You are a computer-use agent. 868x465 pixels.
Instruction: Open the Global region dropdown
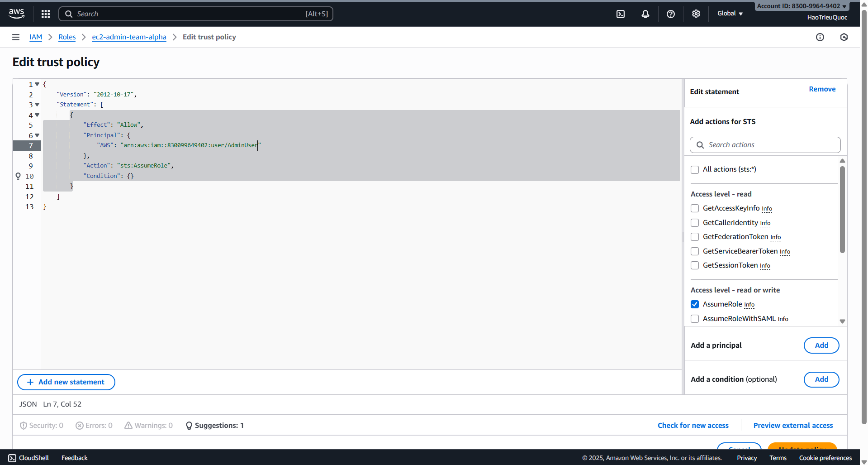pos(730,14)
